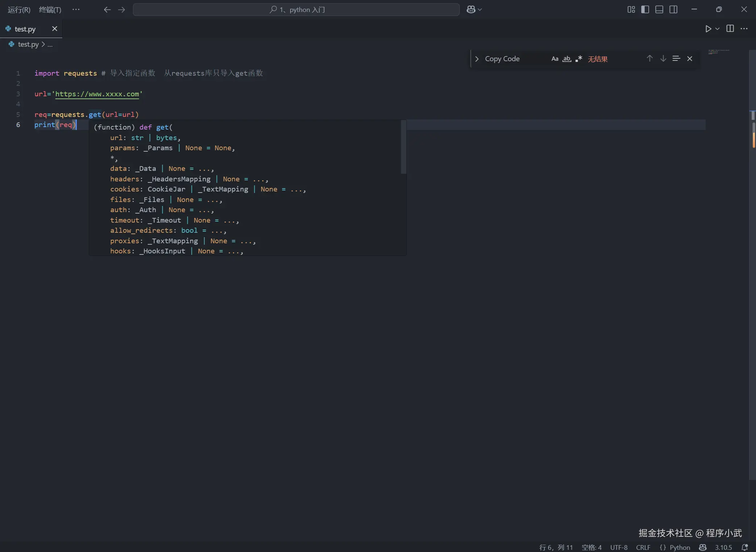Select the test.py editor tab

click(25, 29)
